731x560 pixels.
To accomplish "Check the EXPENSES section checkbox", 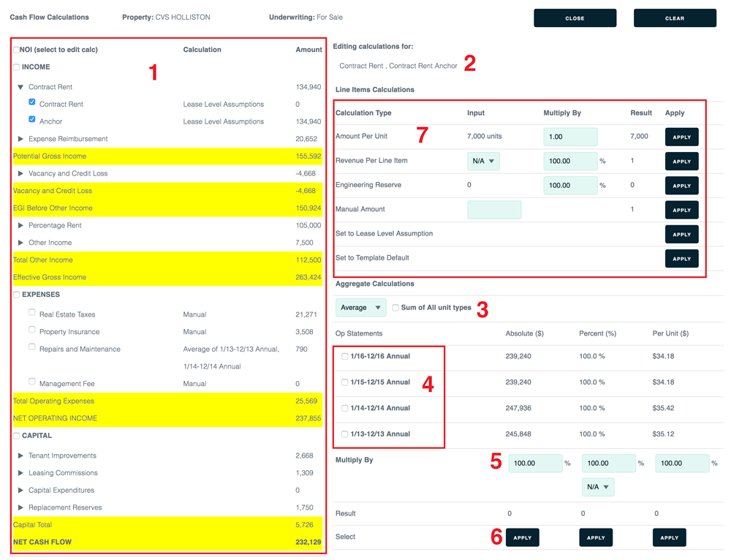I will coord(16,295).
